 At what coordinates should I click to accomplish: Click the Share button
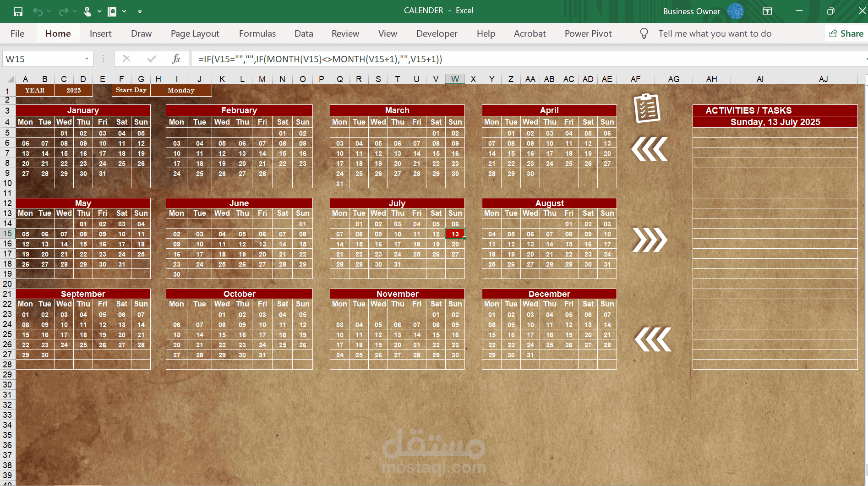[846, 33]
